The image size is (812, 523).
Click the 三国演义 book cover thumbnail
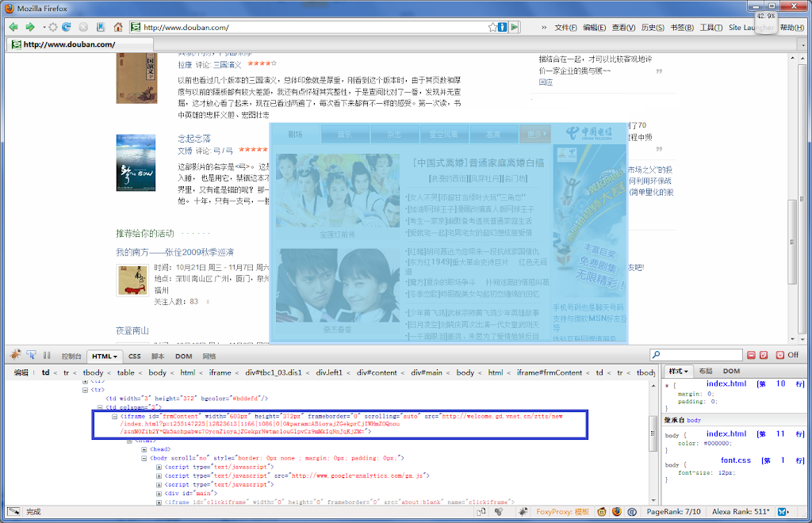pyautogui.click(x=136, y=78)
